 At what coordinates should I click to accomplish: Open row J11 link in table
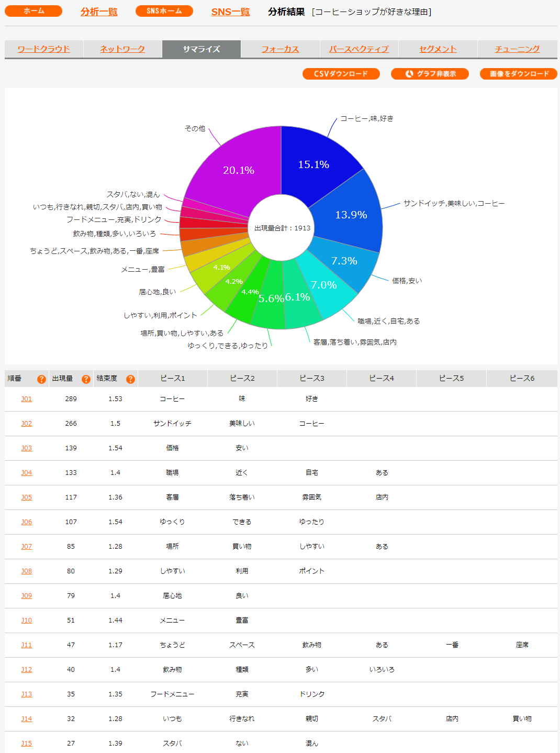click(27, 645)
